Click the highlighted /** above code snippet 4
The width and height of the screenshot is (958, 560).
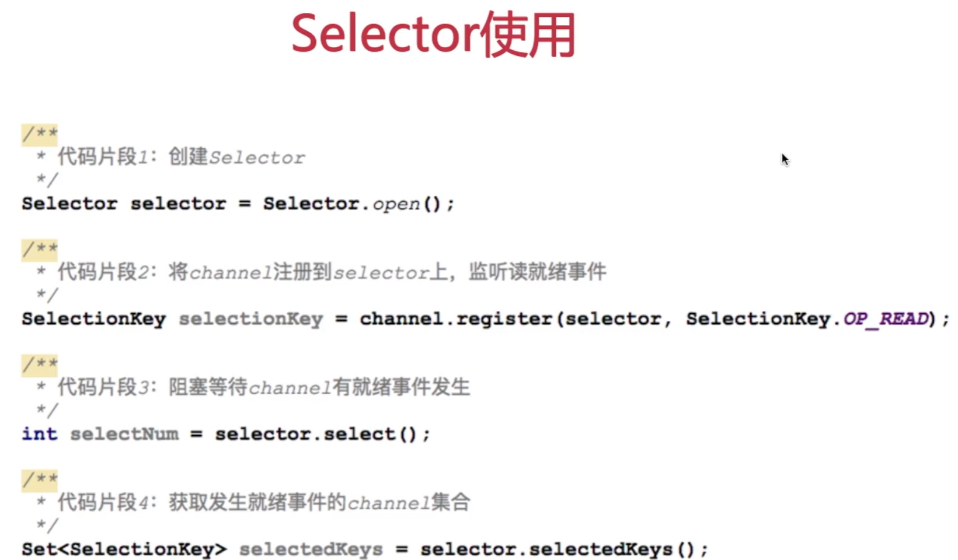[40, 480]
